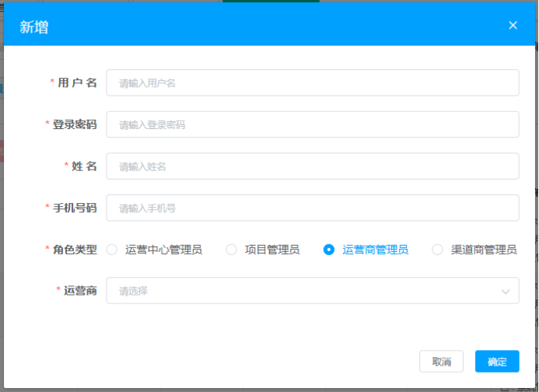Screen dimensions: 539x392
Task: Click the 用户名 field label
Action: coord(77,82)
